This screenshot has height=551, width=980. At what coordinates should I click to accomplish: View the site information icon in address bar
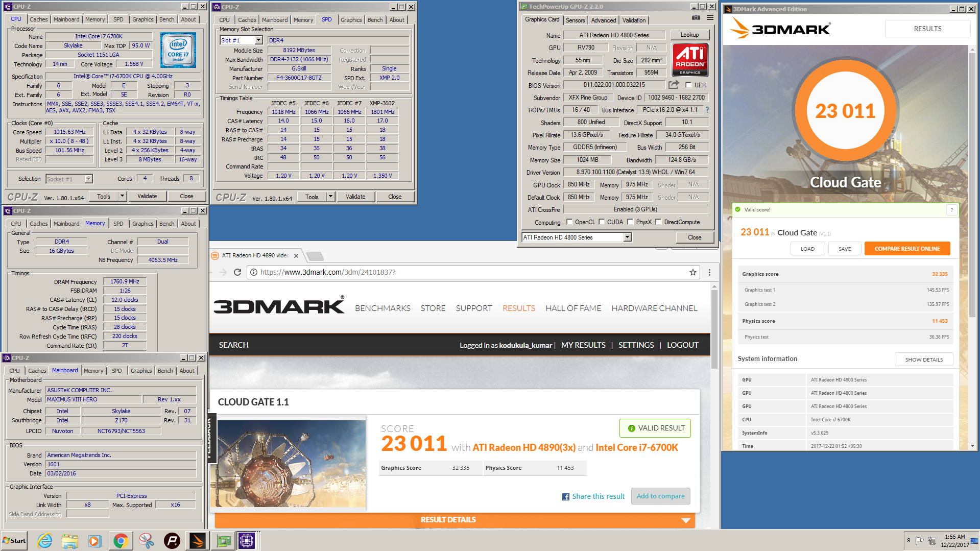[253, 272]
